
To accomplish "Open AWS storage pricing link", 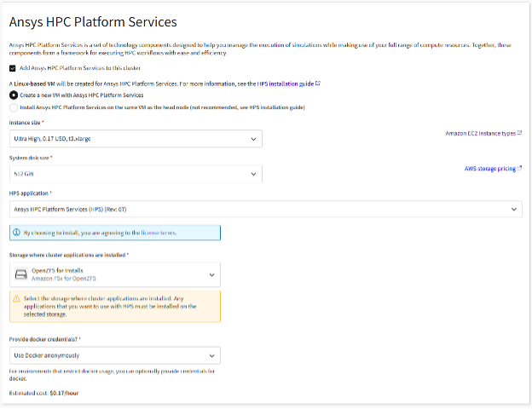I will click(x=490, y=169).
